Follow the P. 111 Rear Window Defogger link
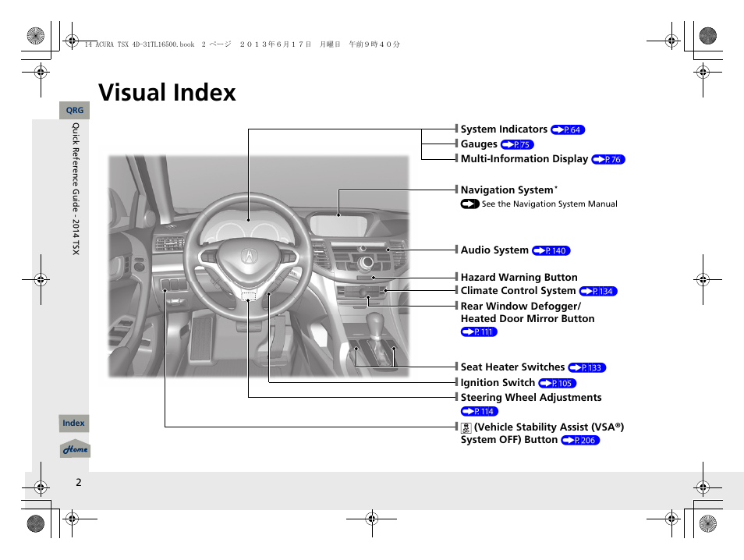744x560 pixels. point(479,331)
